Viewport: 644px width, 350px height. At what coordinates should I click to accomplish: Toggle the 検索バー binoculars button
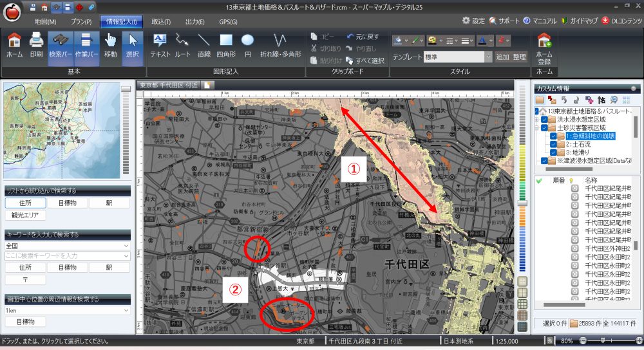pyautogui.click(x=59, y=45)
